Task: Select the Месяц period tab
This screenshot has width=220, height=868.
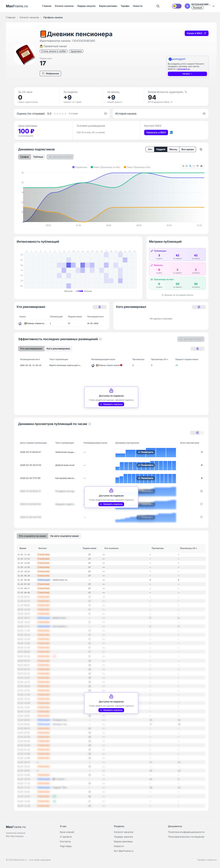Action: pyautogui.click(x=173, y=149)
